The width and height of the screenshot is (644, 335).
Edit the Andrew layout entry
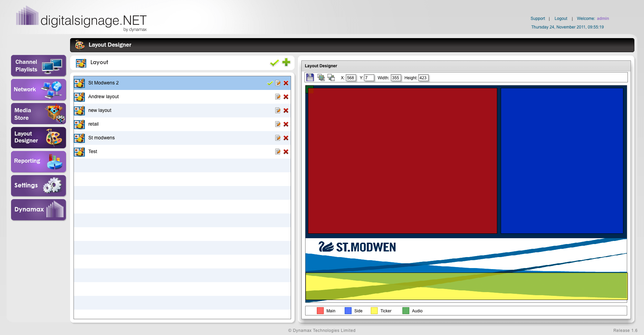278,97
